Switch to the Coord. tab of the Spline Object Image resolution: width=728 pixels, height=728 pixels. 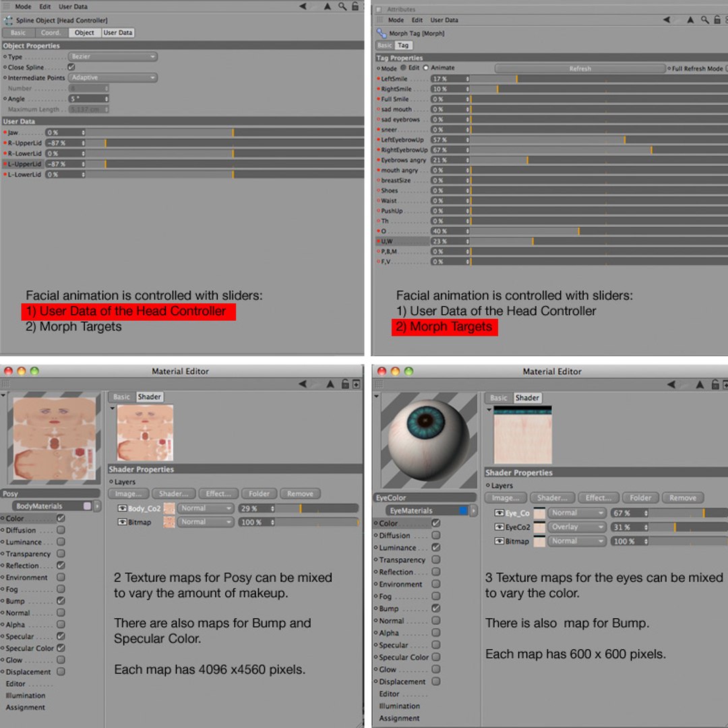51,32
